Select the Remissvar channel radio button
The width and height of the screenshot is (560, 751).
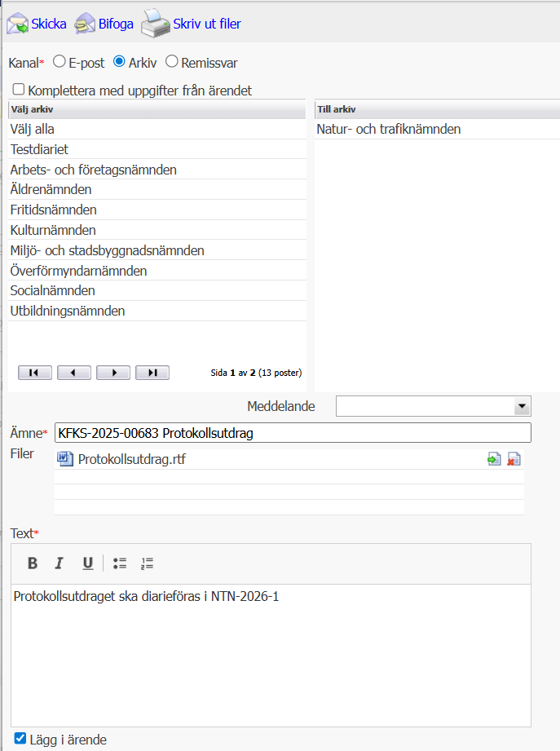172,62
